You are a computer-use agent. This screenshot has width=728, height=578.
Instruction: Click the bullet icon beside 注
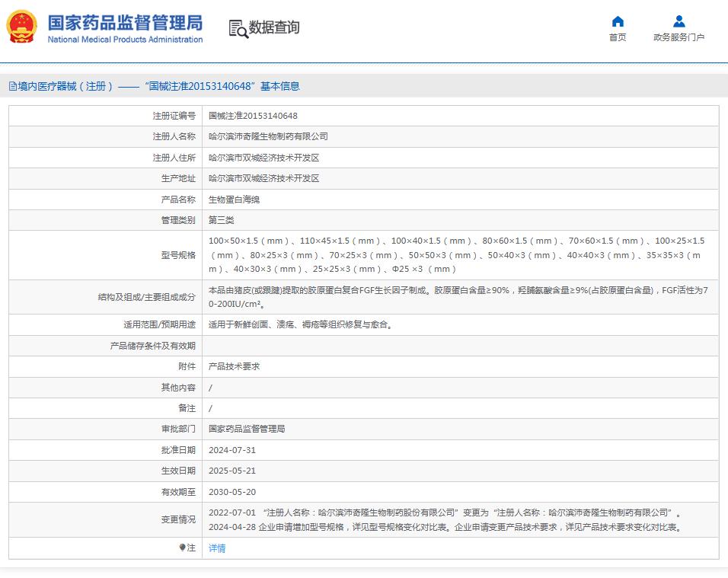[183, 548]
